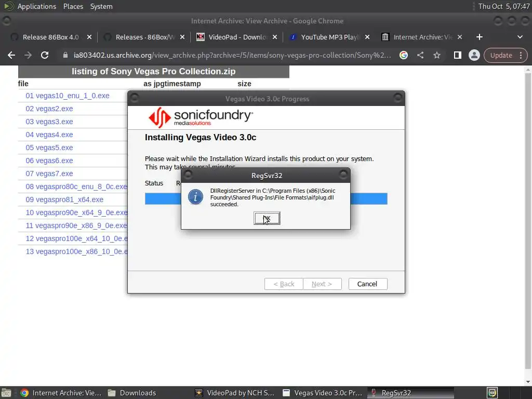Open 07 vegas7.exe link
The image size is (532, 399).
pos(49,174)
